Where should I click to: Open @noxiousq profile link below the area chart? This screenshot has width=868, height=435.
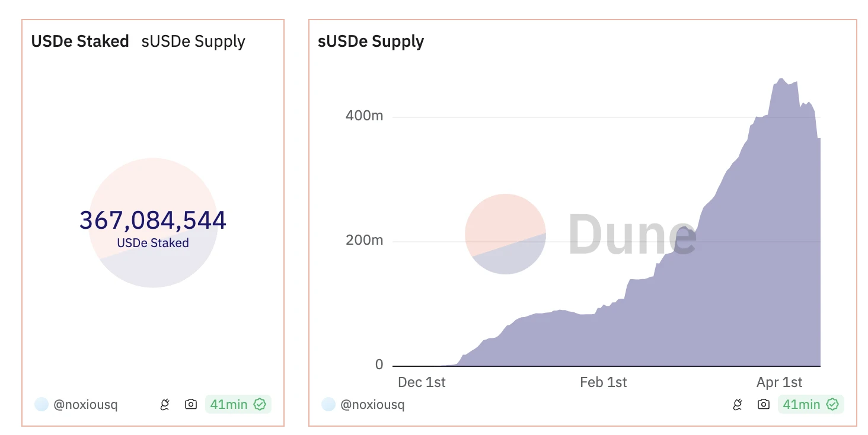(372, 405)
